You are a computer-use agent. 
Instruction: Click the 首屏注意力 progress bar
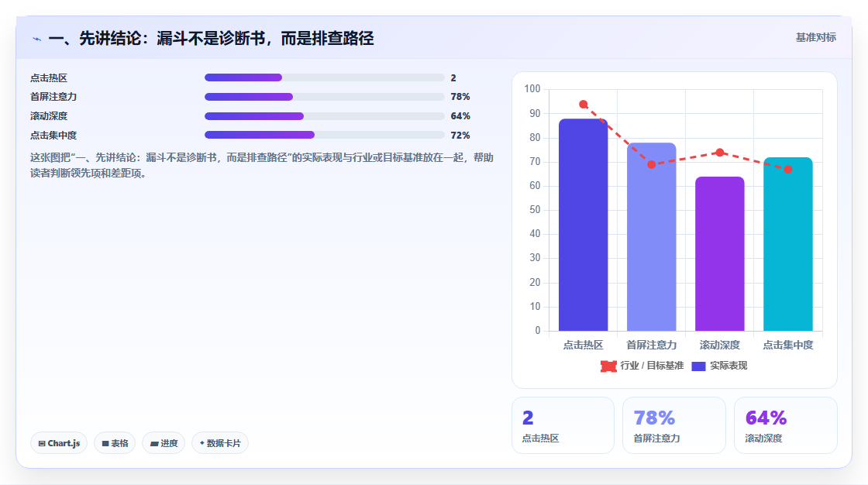[x=325, y=97]
